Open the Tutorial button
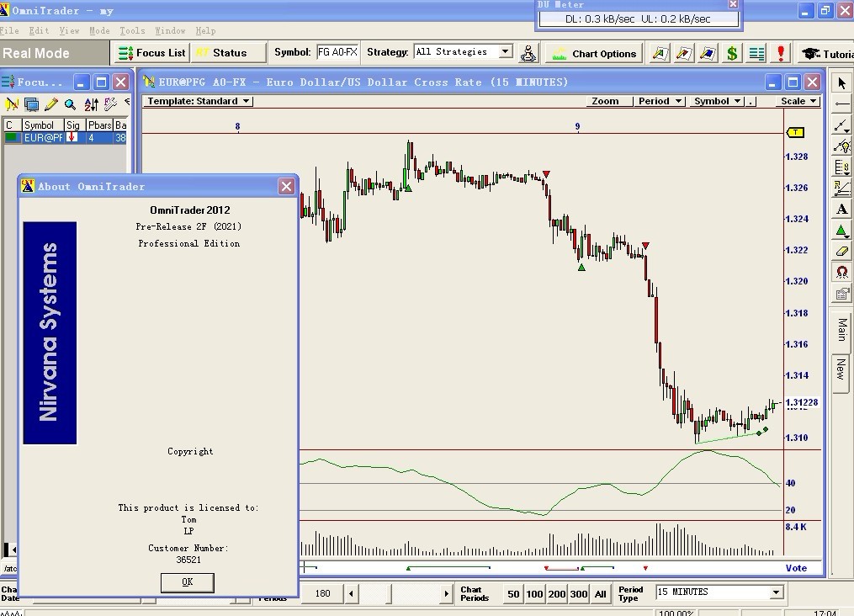The width and height of the screenshot is (854, 616). coord(827,54)
